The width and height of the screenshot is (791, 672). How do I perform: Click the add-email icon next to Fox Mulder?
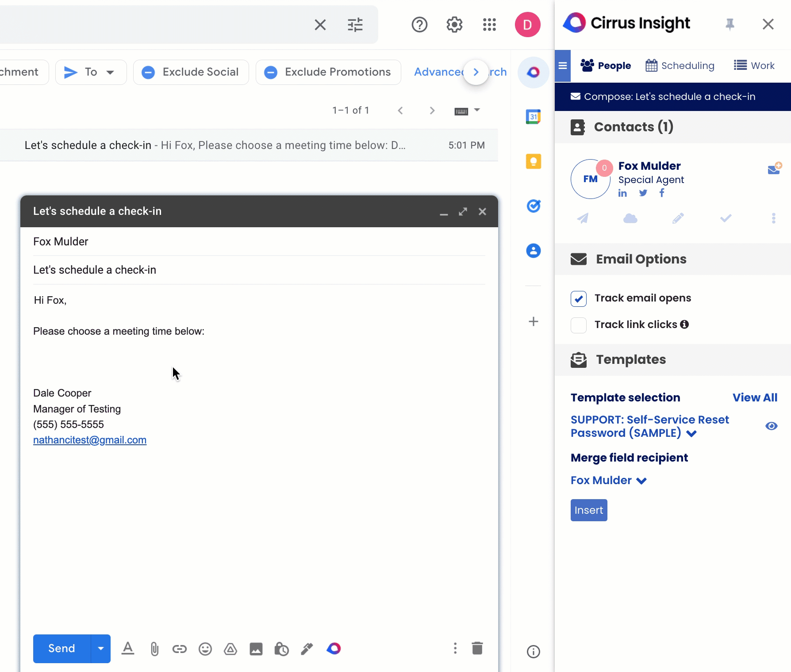(775, 168)
